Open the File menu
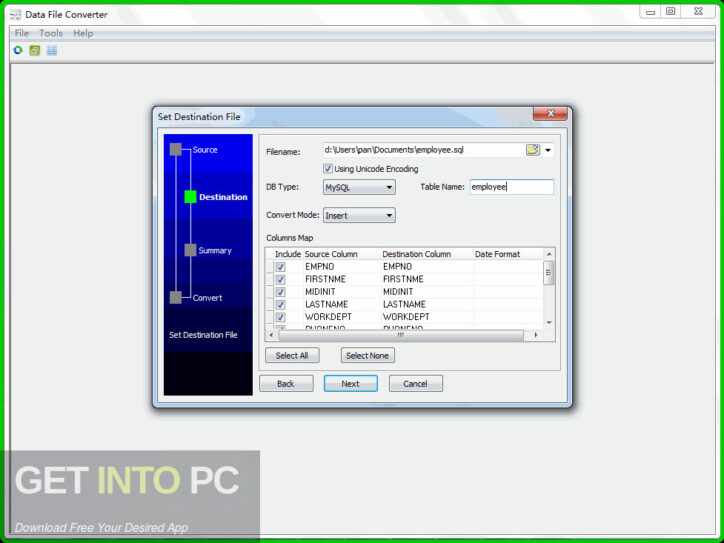The image size is (724, 543). point(22,33)
